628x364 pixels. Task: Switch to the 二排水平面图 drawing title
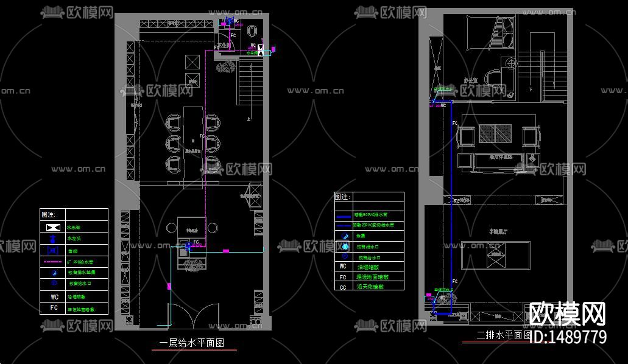503,334
